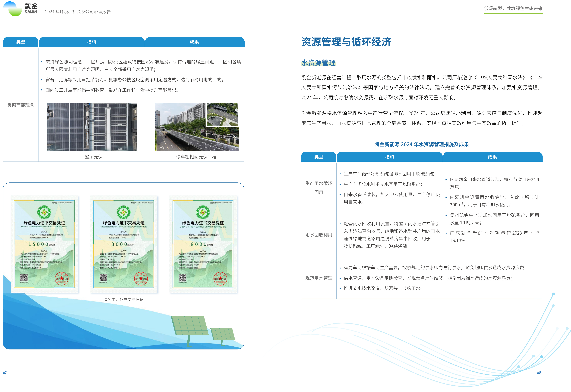The width and height of the screenshot is (571, 392).
Task: Select the 类型 header in the water management table
Action: click(319, 157)
